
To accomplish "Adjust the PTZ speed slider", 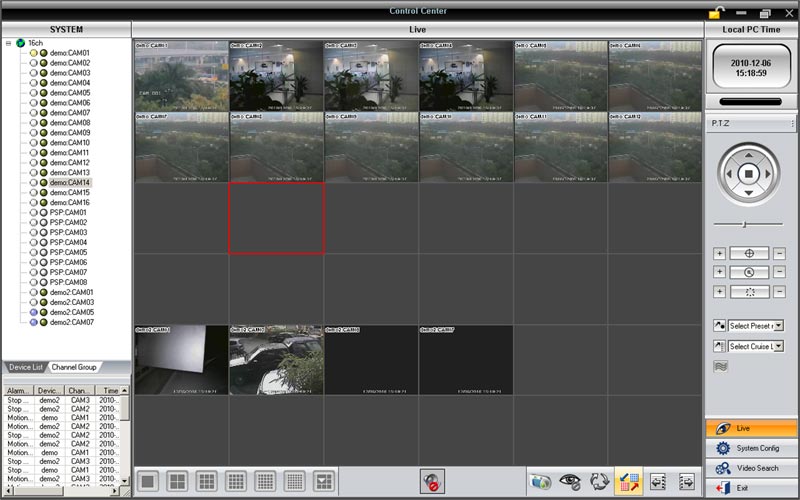I will (744, 224).
